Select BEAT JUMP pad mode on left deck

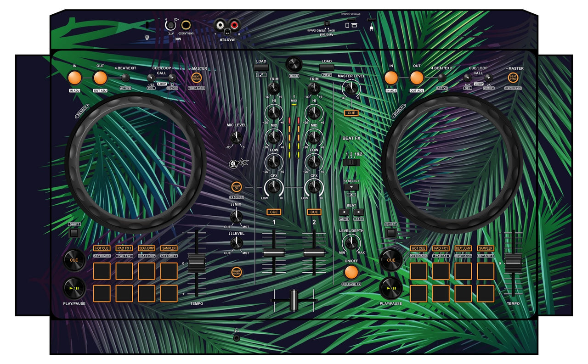[147, 248]
